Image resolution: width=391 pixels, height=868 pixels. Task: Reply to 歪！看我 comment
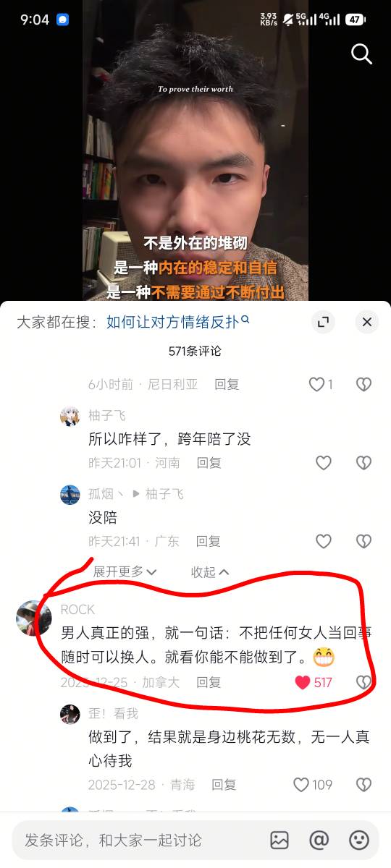[x=224, y=785]
